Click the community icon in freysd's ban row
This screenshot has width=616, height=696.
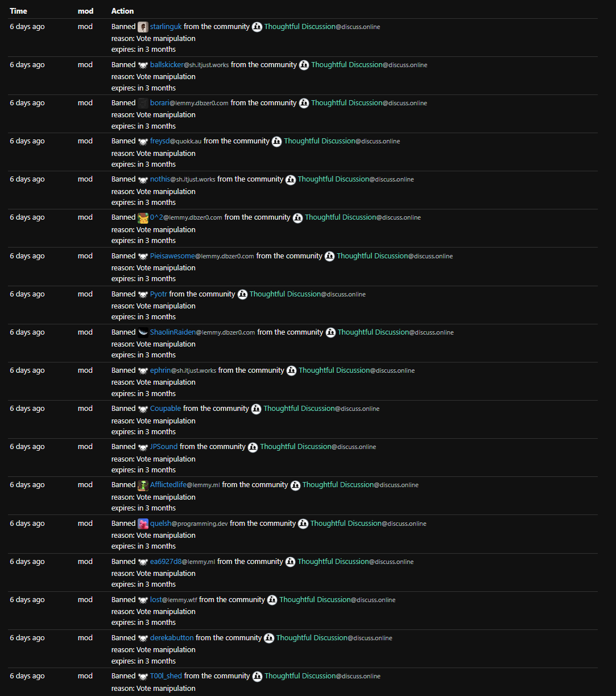276,141
